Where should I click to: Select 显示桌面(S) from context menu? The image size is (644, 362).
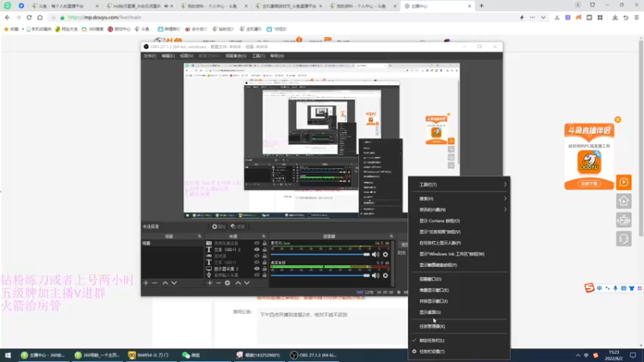(460, 312)
